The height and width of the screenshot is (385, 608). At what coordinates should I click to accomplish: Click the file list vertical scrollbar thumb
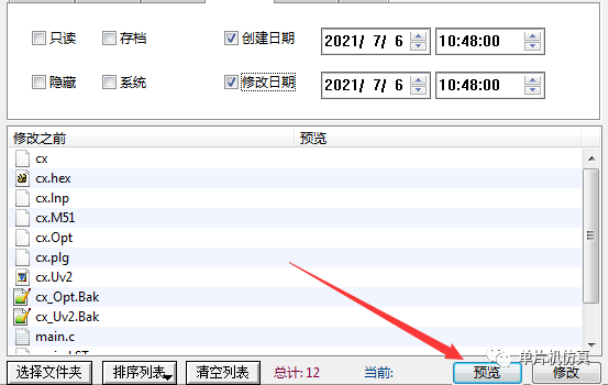pos(591,236)
